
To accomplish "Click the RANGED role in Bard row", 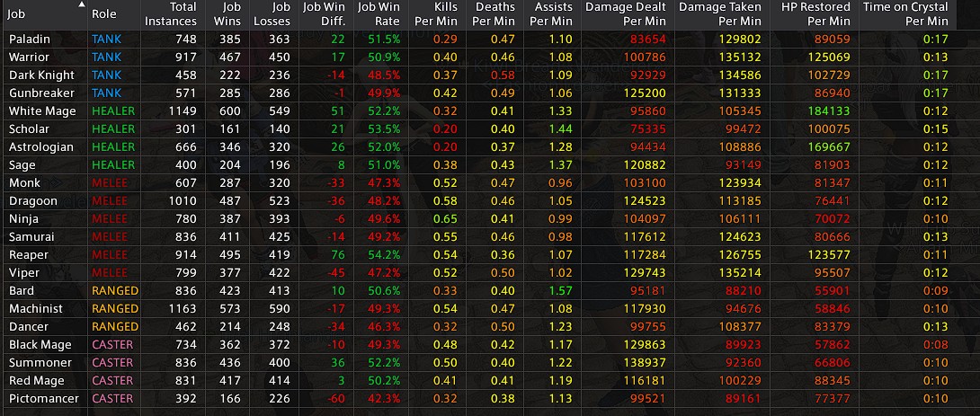I will pos(115,290).
